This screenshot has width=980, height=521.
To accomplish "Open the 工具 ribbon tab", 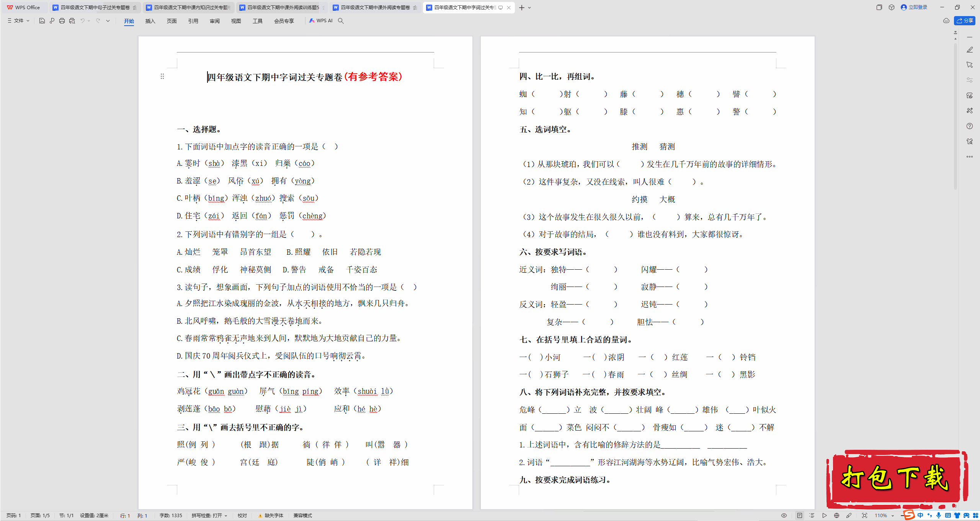I will (258, 21).
